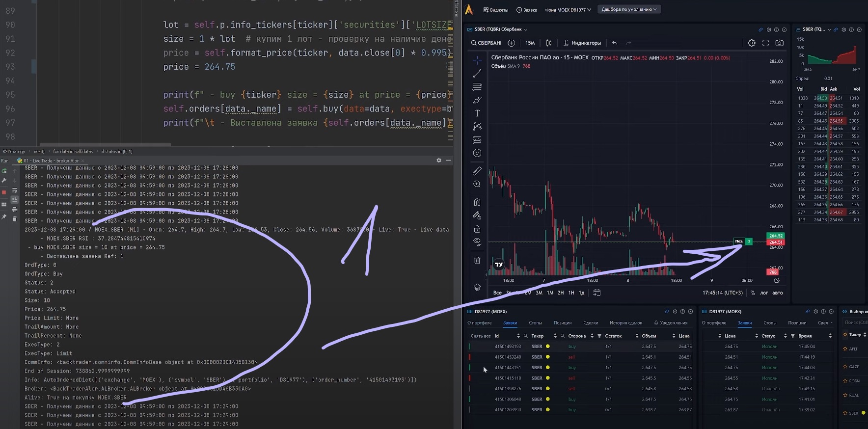Image resolution: width=868 pixels, height=429 pixels.
Task: Activate the zoom-in tool on chart
Action: pyautogui.click(x=477, y=184)
